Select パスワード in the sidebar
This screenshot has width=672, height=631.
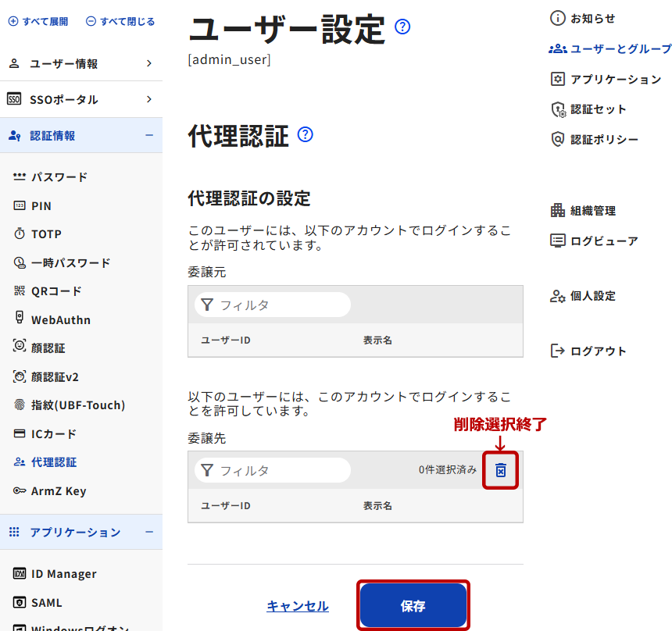point(59,177)
